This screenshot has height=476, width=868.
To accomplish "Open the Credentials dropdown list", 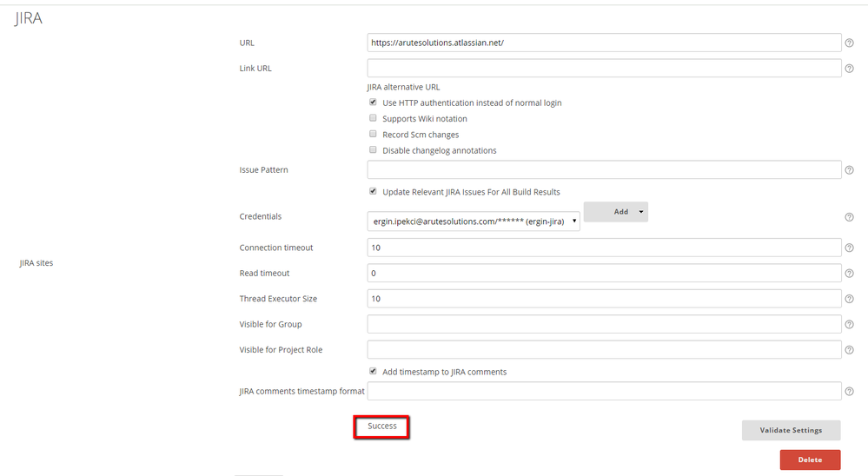I will [474, 221].
